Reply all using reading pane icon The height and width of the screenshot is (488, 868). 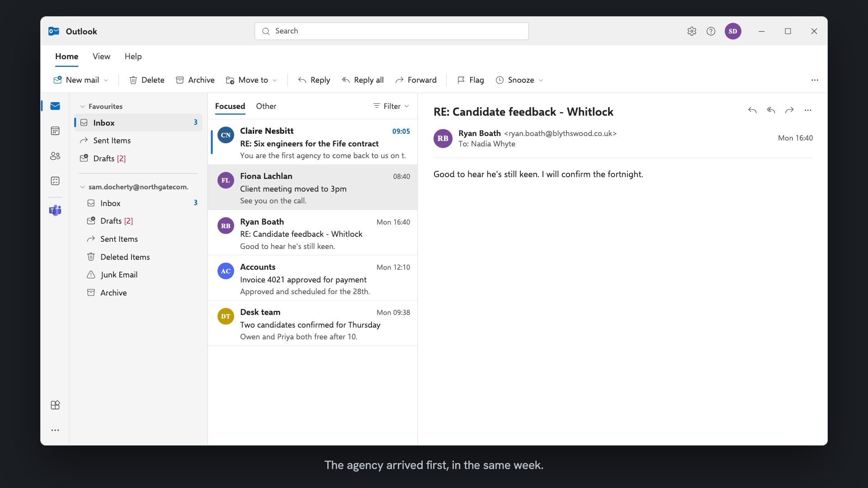tap(771, 110)
